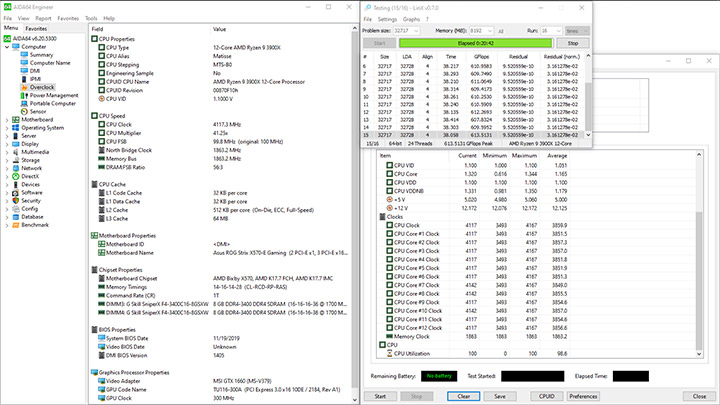Click the Operating System Windows icon
This screenshot has height=405, width=720.
[16, 128]
